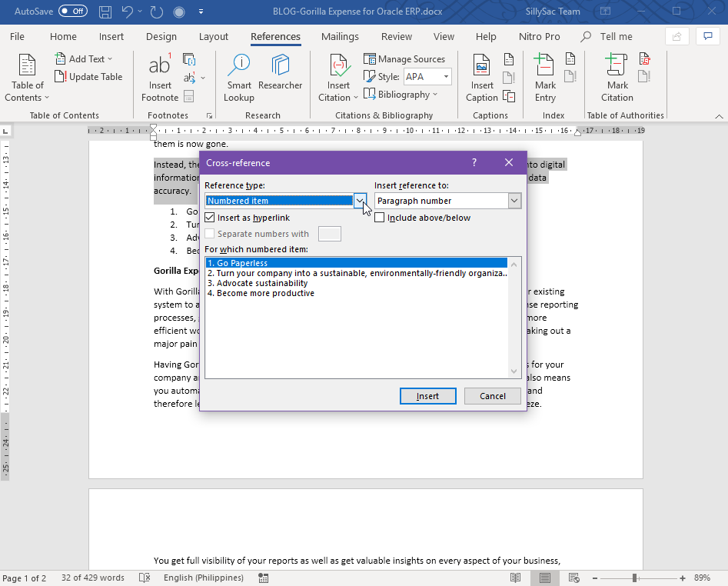Select Mark Entry in the Index group
The image size is (728, 586).
click(544, 76)
